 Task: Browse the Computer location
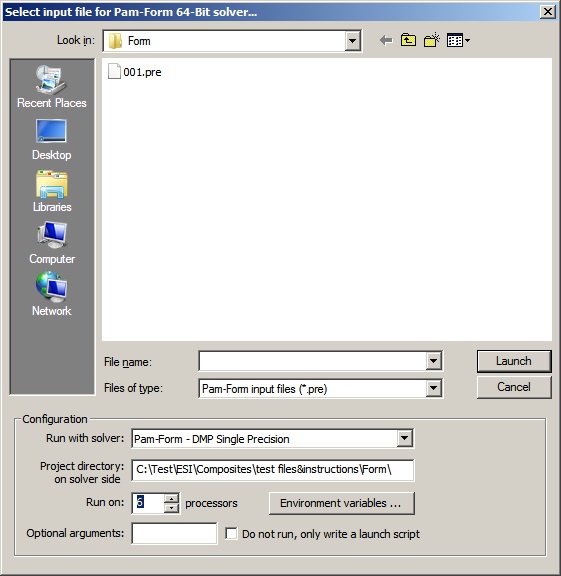pyautogui.click(x=51, y=243)
